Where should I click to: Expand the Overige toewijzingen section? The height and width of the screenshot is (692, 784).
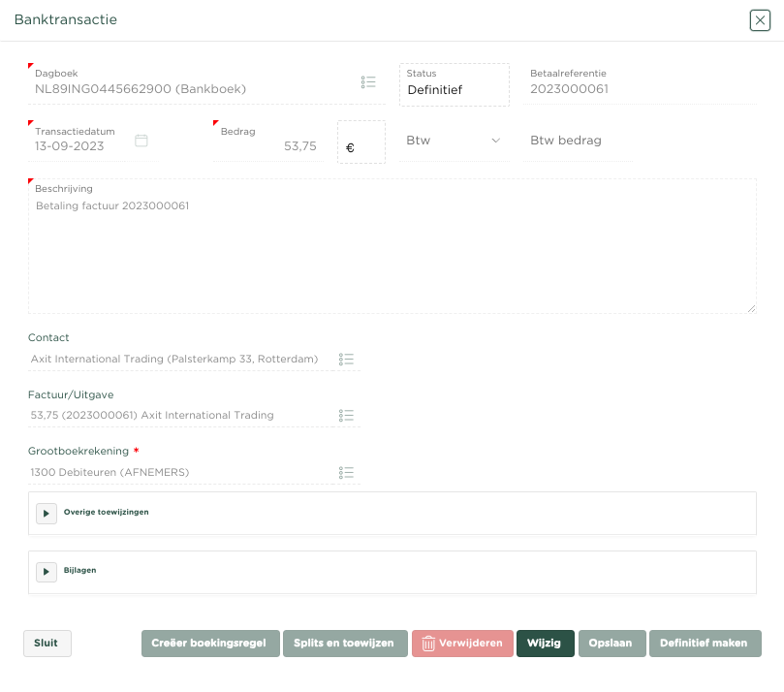pos(47,513)
